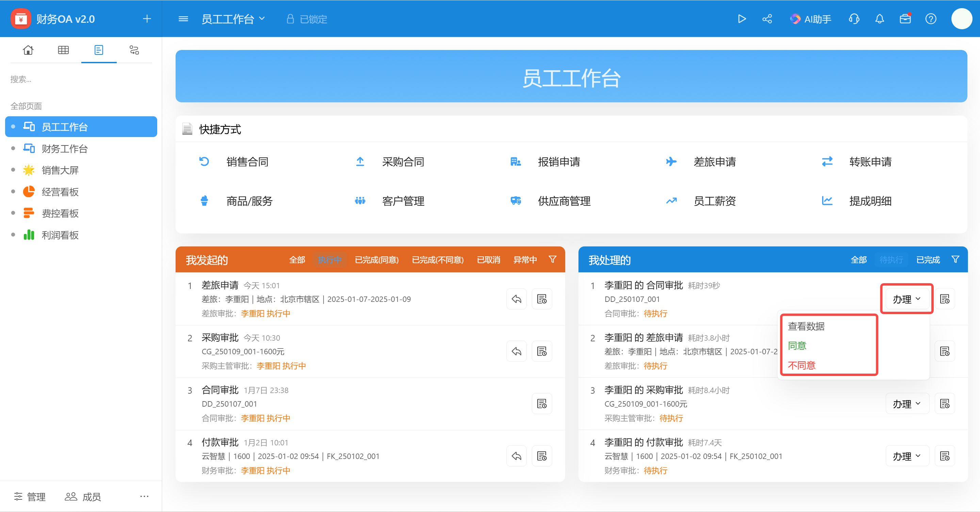
Task: Click the play preview icon in header
Action: click(x=741, y=19)
